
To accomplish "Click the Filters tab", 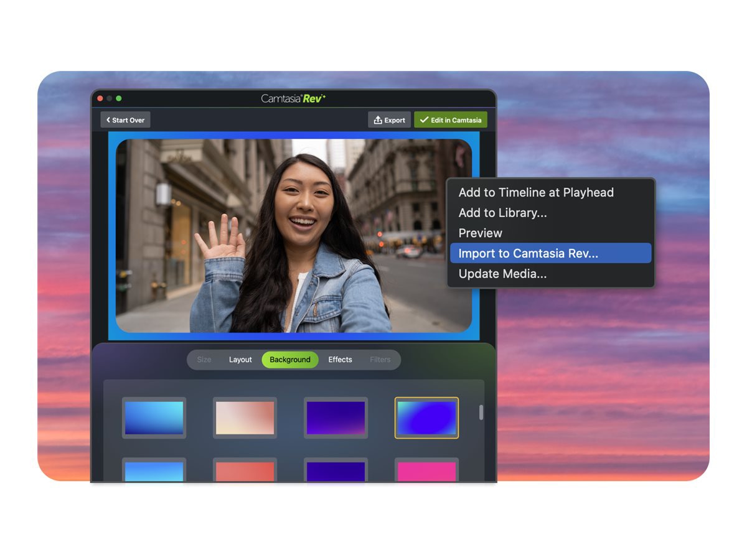I will coord(380,360).
